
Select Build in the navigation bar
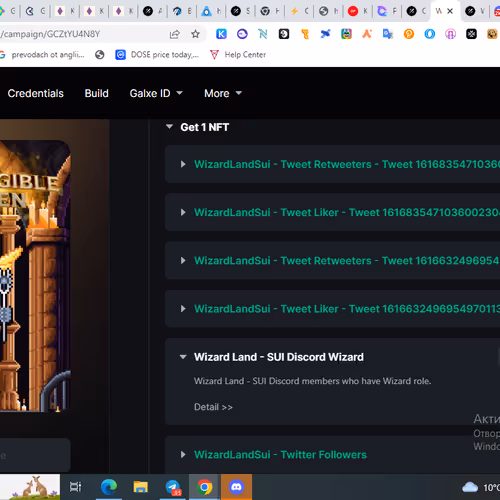[x=97, y=93]
